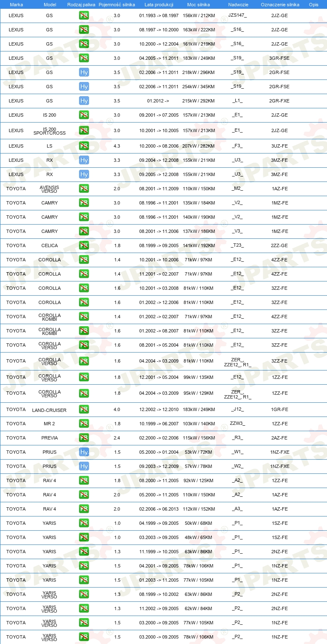Click hybrid icon in Prius 53kW/72KM row
The width and height of the screenshot is (327, 644).
pos(84,452)
